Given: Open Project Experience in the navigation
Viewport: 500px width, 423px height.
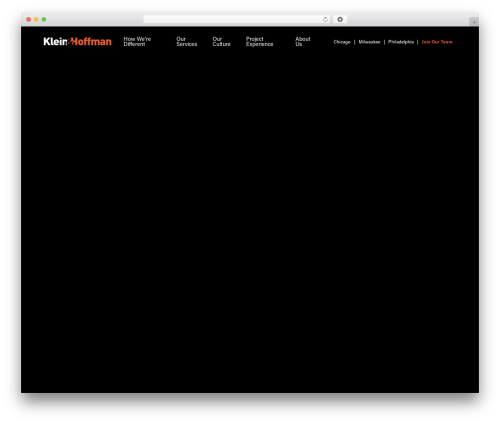Looking at the screenshot, I should [259, 42].
